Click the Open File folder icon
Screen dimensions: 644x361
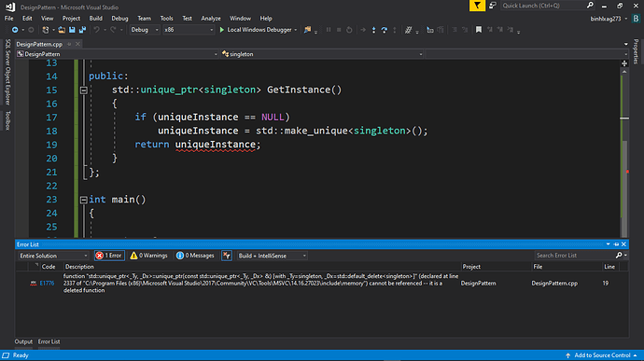pyautogui.click(x=62, y=30)
